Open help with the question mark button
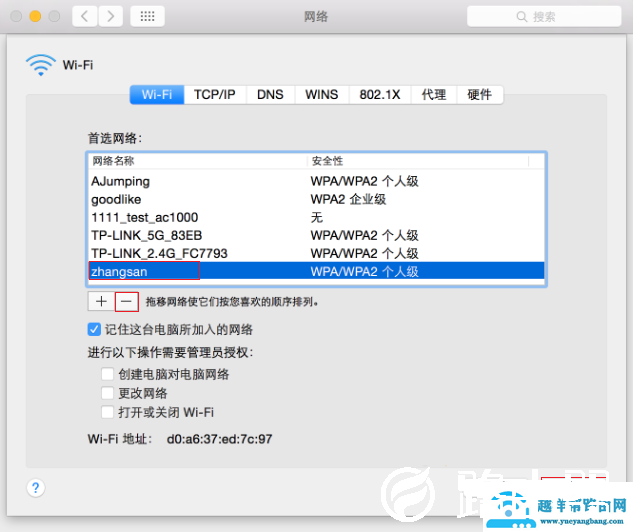The image size is (633, 532). pos(36,488)
